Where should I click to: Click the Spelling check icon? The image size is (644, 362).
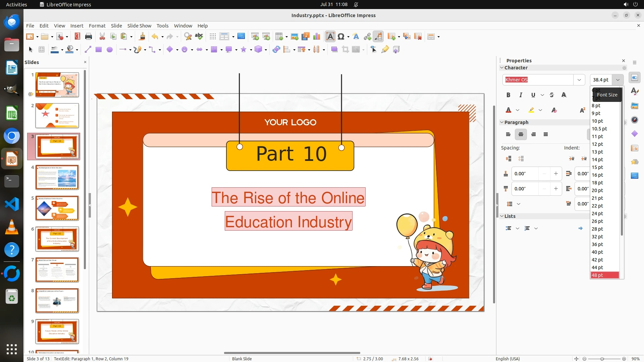199,36
